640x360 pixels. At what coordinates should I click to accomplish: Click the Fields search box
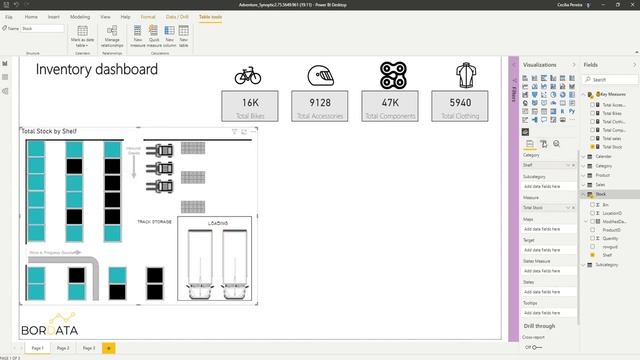[611, 80]
